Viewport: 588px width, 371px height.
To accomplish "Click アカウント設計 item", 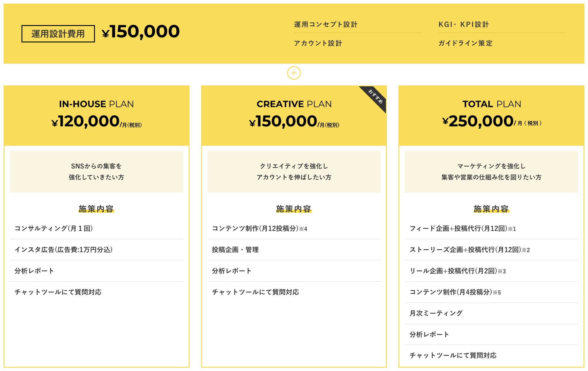I will click(x=318, y=43).
